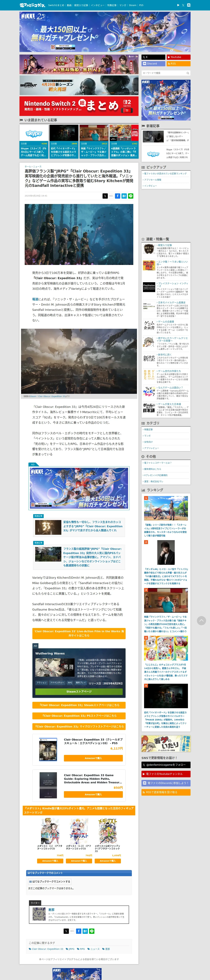Share on LINE at article bottom
The width and height of the screenshot is (210, 980).
92,931
